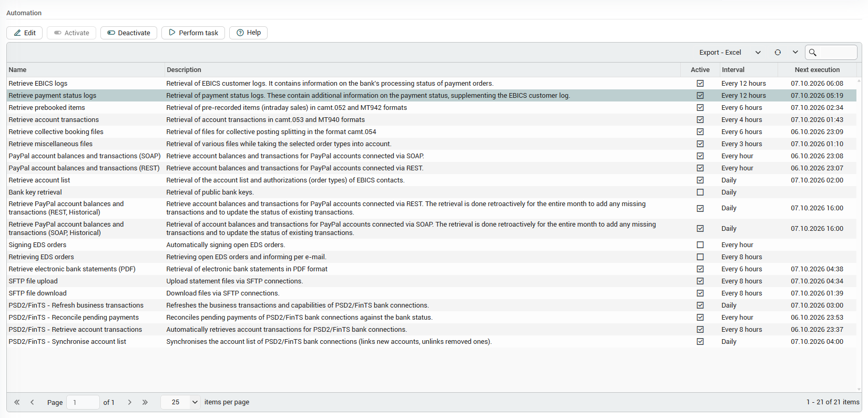Image resolution: width=868 pixels, height=418 pixels.
Task: Go to the previous page arrow
Action: 32,402
